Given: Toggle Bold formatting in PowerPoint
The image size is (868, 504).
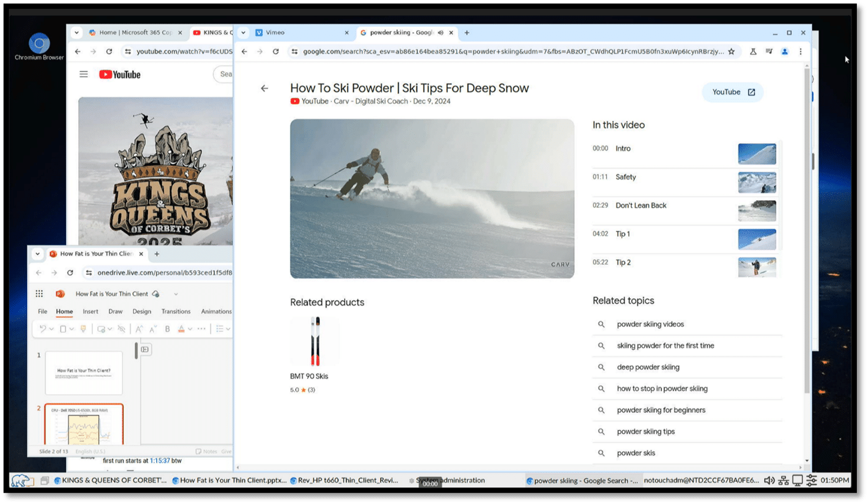Looking at the screenshot, I should pos(167,329).
